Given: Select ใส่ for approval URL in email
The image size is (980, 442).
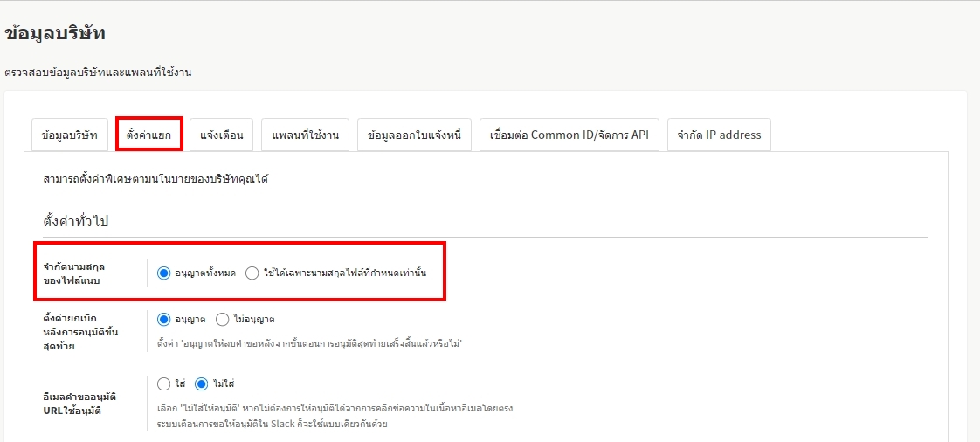Looking at the screenshot, I should coord(164,383).
